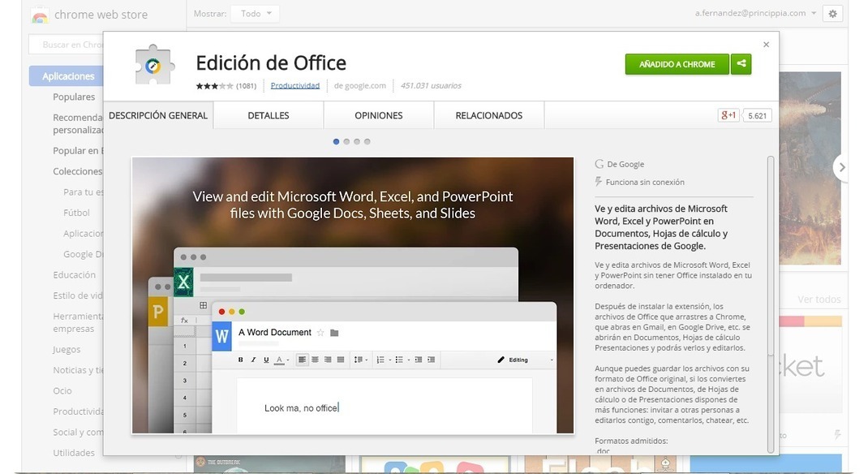Viewport: 868px width, 474px height.
Task: Open the Mostrar Todo dropdown
Action: click(255, 14)
